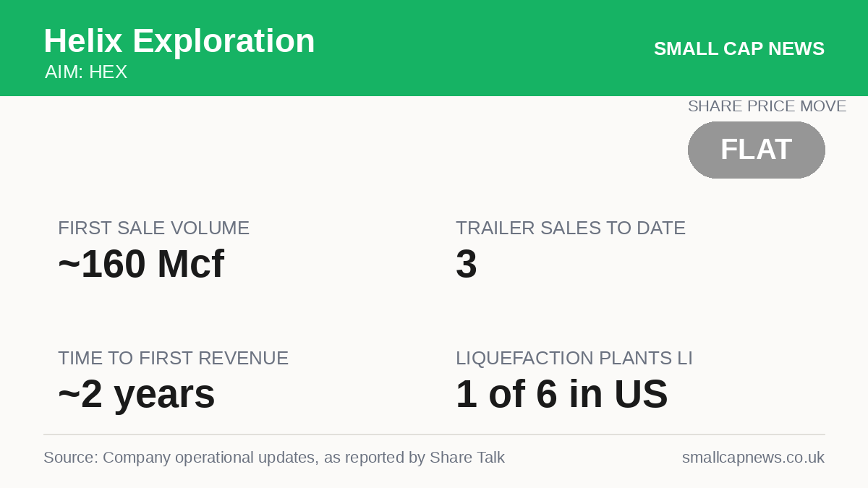Click the horizontal divider above the footer
868x488 pixels.
coord(434,435)
